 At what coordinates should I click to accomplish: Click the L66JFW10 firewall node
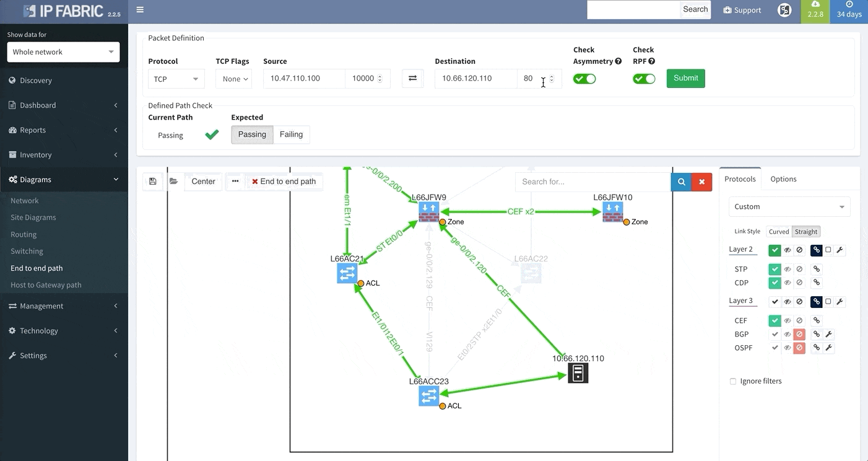[612, 212]
